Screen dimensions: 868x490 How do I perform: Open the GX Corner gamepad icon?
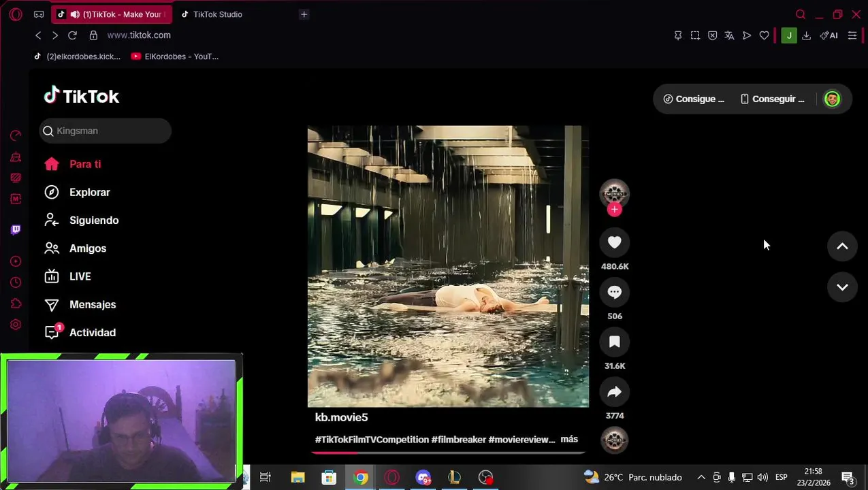pyautogui.click(x=39, y=14)
